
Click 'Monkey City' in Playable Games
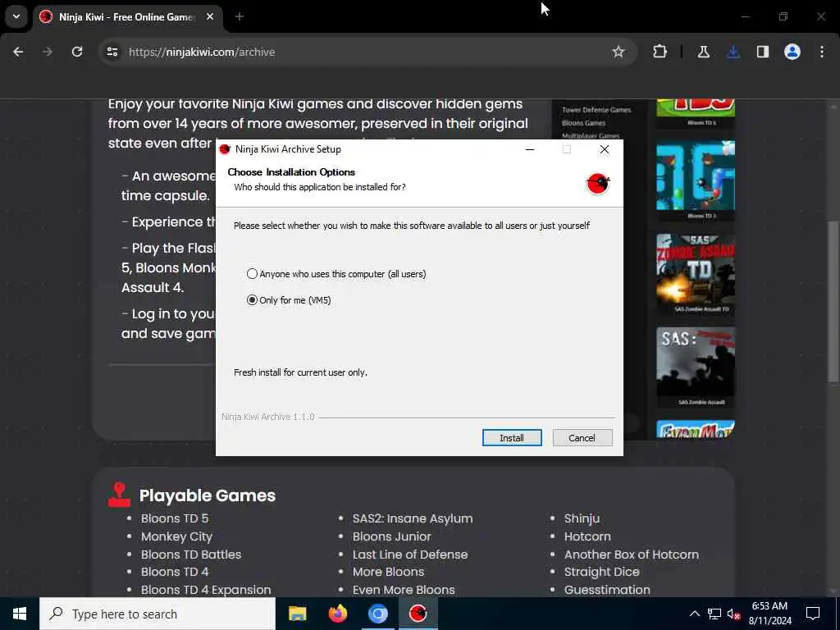click(177, 536)
